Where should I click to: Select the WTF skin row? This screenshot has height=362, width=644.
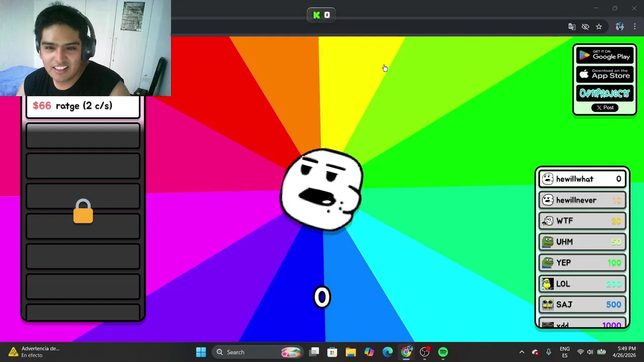[x=582, y=221]
